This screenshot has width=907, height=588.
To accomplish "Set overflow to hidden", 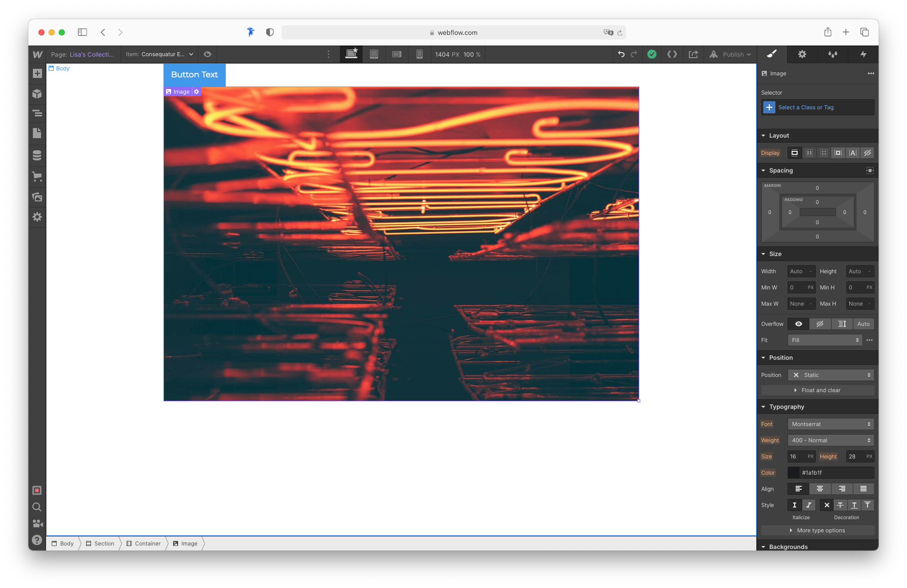I will (820, 324).
